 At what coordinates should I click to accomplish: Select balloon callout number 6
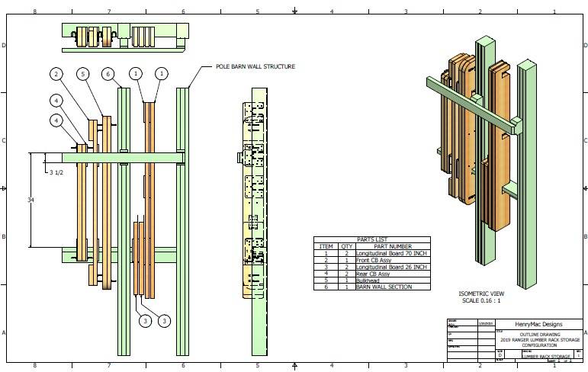pyautogui.click(x=108, y=74)
